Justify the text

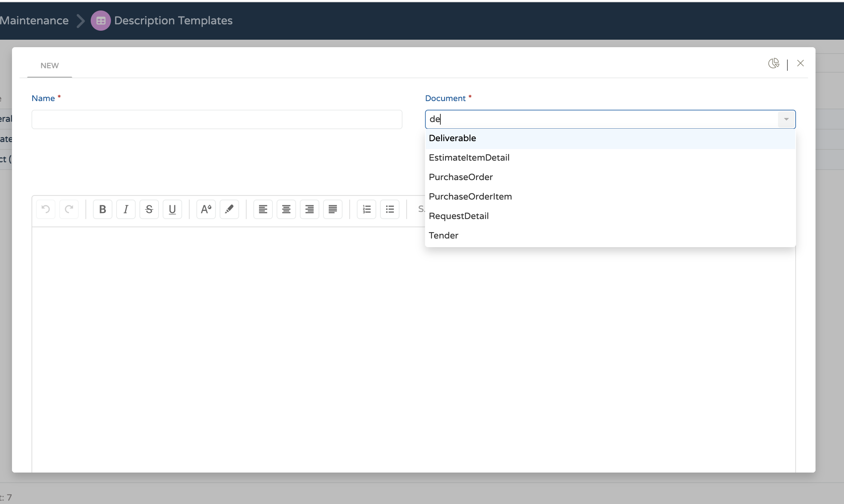click(x=333, y=209)
